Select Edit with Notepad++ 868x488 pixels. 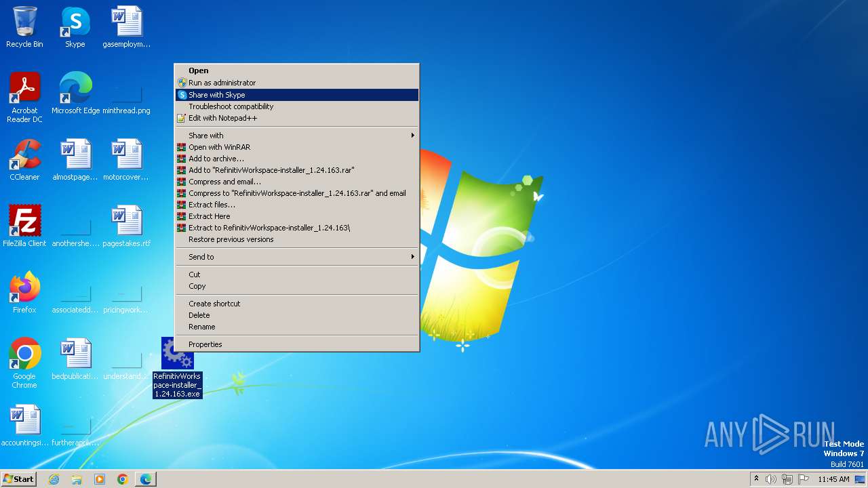297,118
